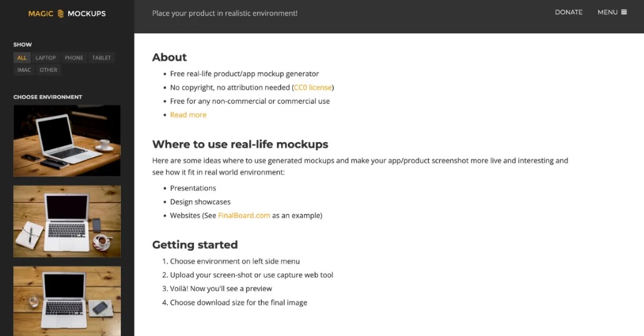The image size is (644, 336).
Task: Open the MENU text label
Action: click(x=607, y=12)
